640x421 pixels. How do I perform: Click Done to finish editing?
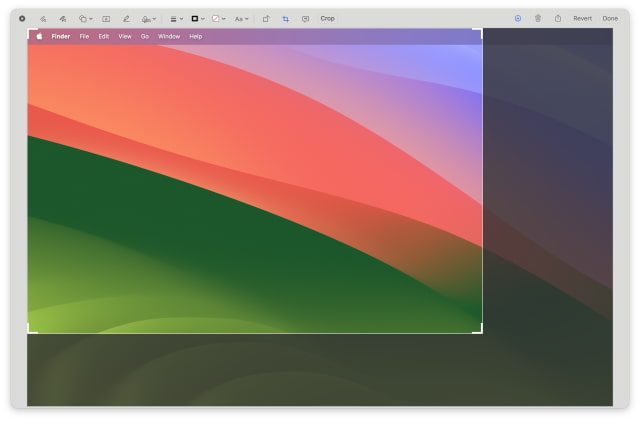[610, 18]
